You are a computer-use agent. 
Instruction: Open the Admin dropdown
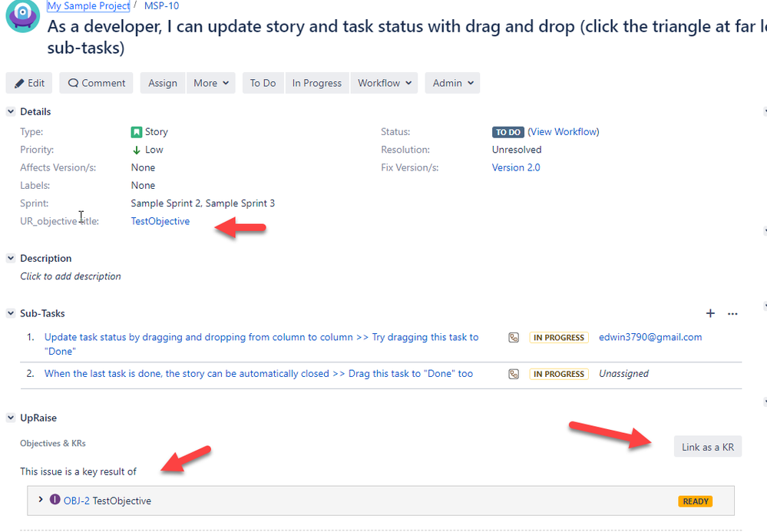[x=452, y=83]
